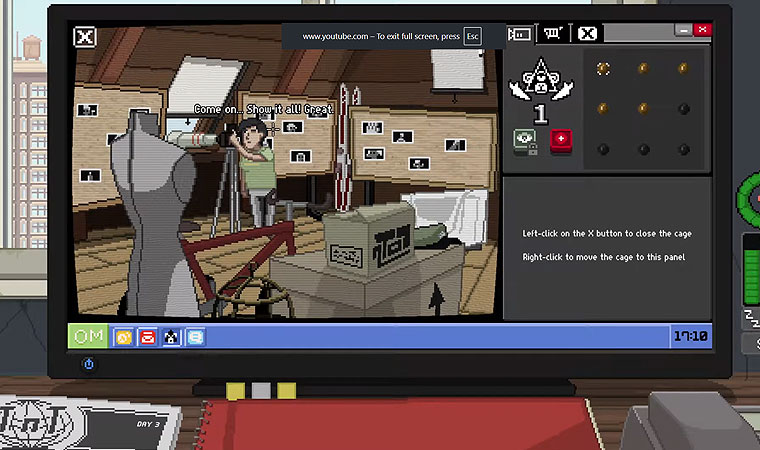Click the gray sticky note under the monitor
This screenshot has width=760, height=450.
tap(261, 390)
